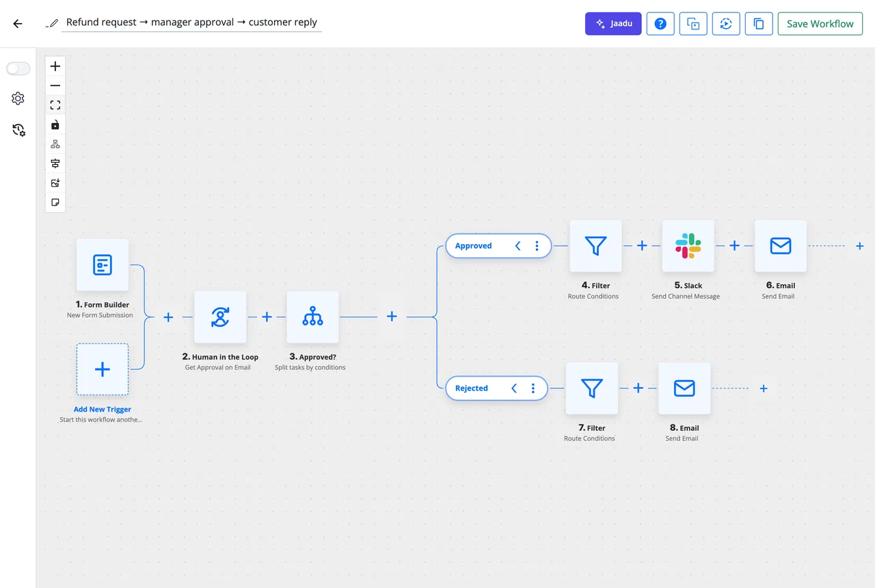Viewport: 875px width, 588px height.
Task: Click the '8. Email' label
Action: pos(684,427)
